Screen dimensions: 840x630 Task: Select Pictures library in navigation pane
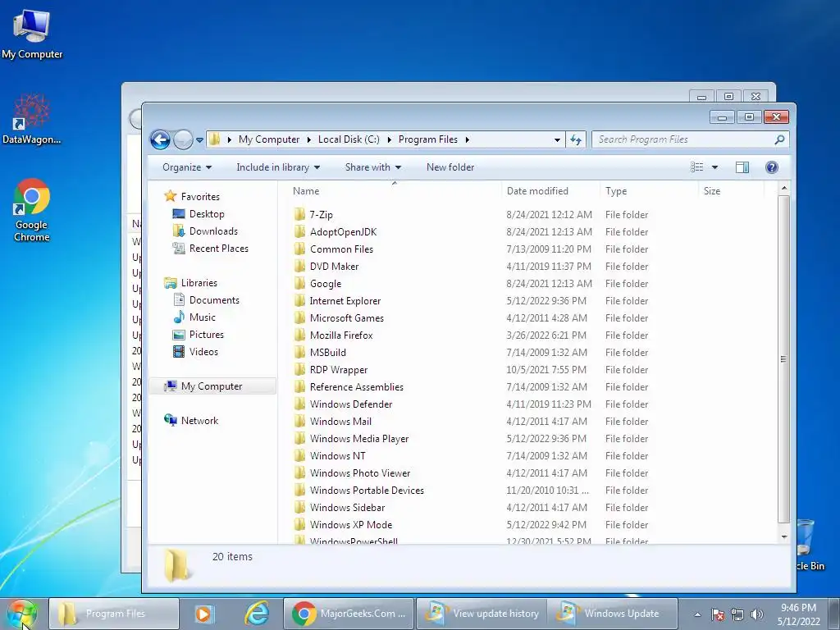pyautogui.click(x=206, y=335)
